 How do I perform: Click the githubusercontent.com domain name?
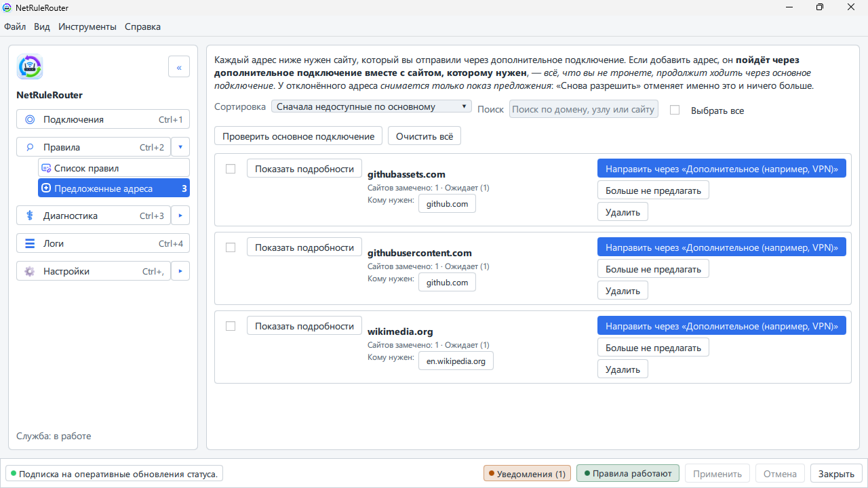coord(420,253)
